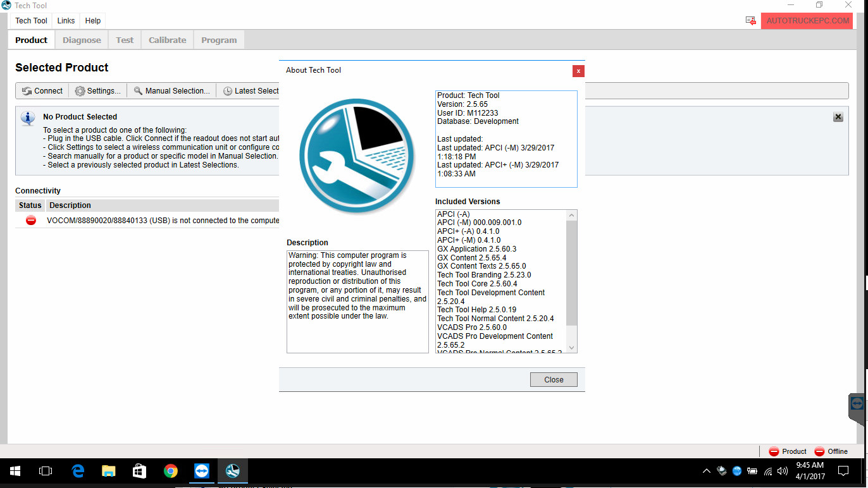
Task: Click inside the Description warning text box
Action: pyautogui.click(x=357, y=302)
